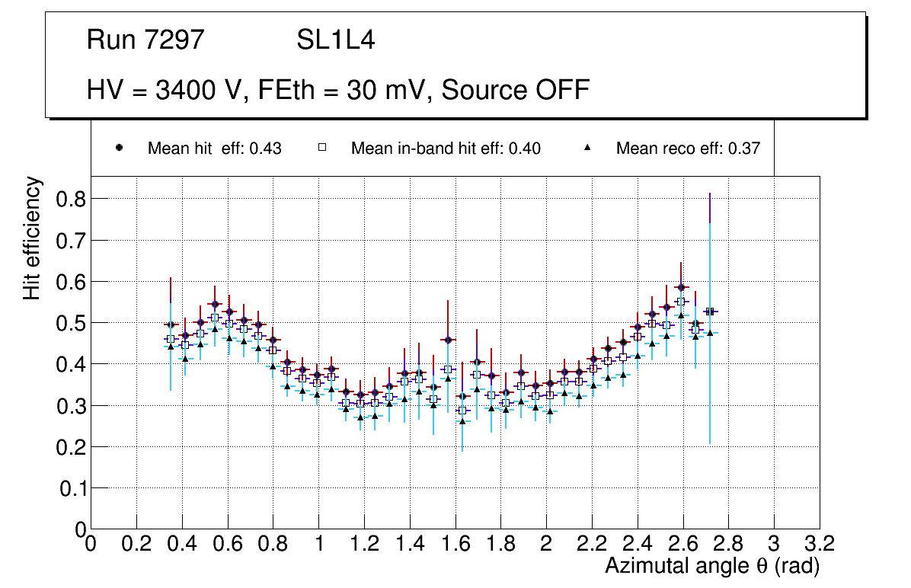Image resolution: width=911 pixels, height=588 pixels.
Task: Click the 'HV = 3400 V, FEth = 30 mV, Source OFF' line
Action: pyautogui.click(x=338, y=90)
